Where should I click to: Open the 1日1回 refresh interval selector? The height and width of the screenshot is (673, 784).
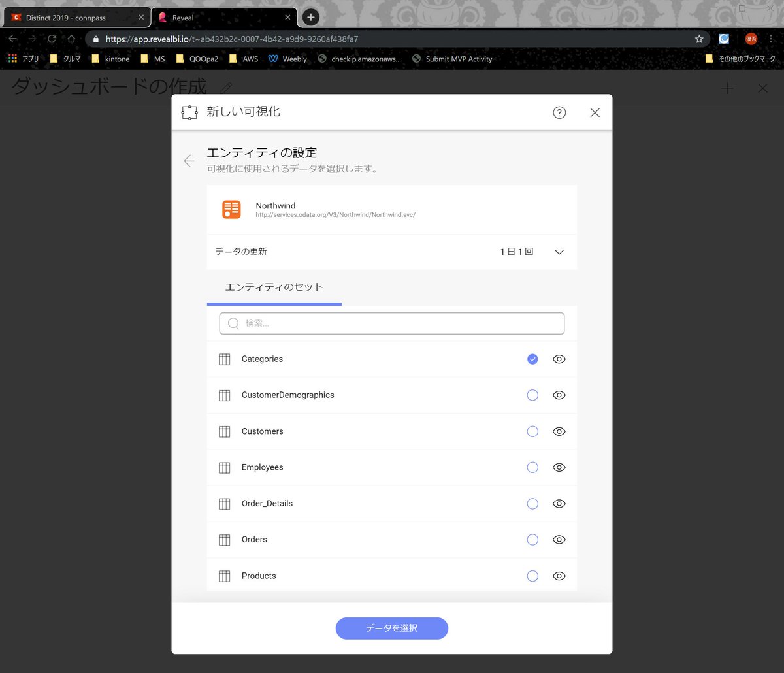click(x=516, y=252)
